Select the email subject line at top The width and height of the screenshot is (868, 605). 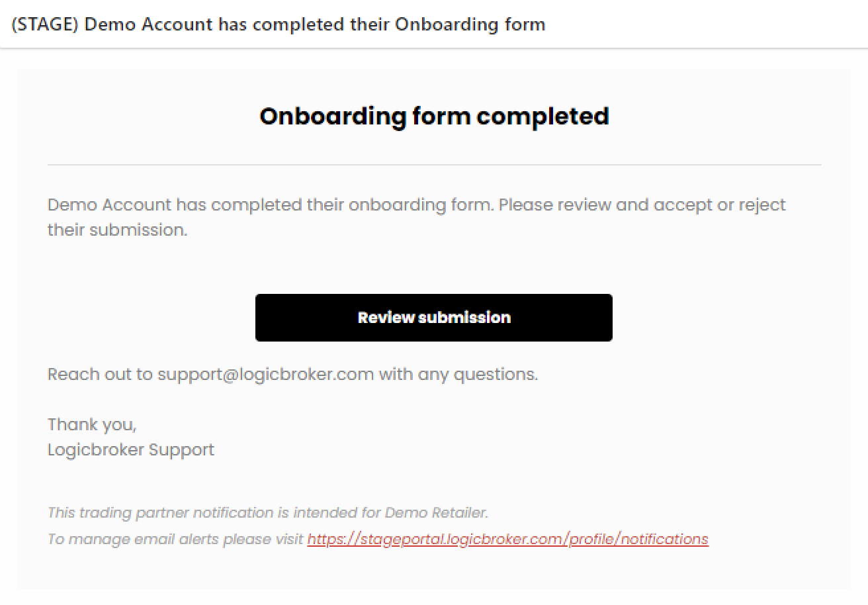279,24
